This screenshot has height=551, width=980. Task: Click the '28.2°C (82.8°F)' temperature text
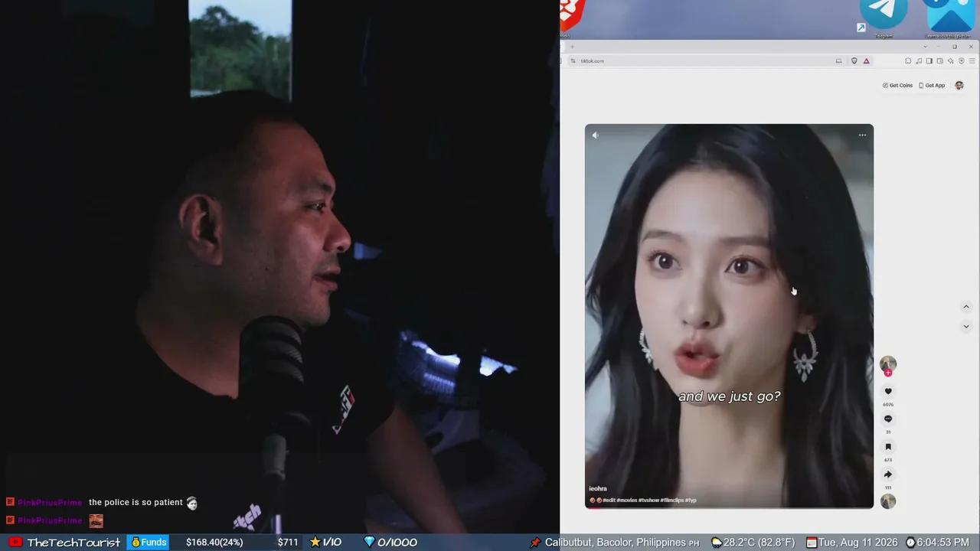point(759,543)
